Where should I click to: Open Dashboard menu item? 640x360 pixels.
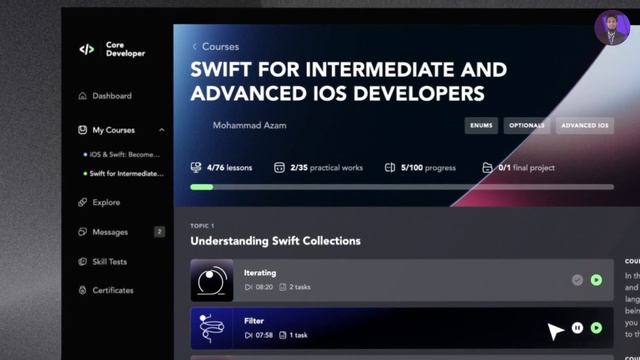pos(112,96)
